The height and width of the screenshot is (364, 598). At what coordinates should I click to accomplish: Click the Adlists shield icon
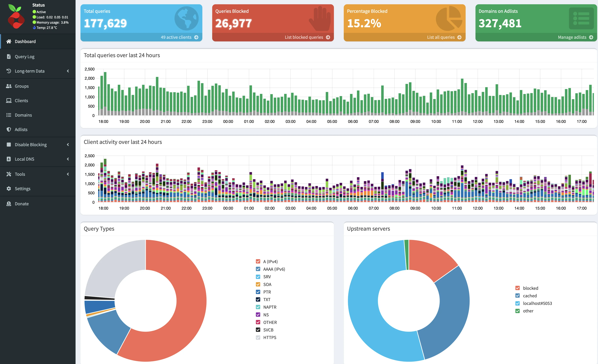point(9,129)
